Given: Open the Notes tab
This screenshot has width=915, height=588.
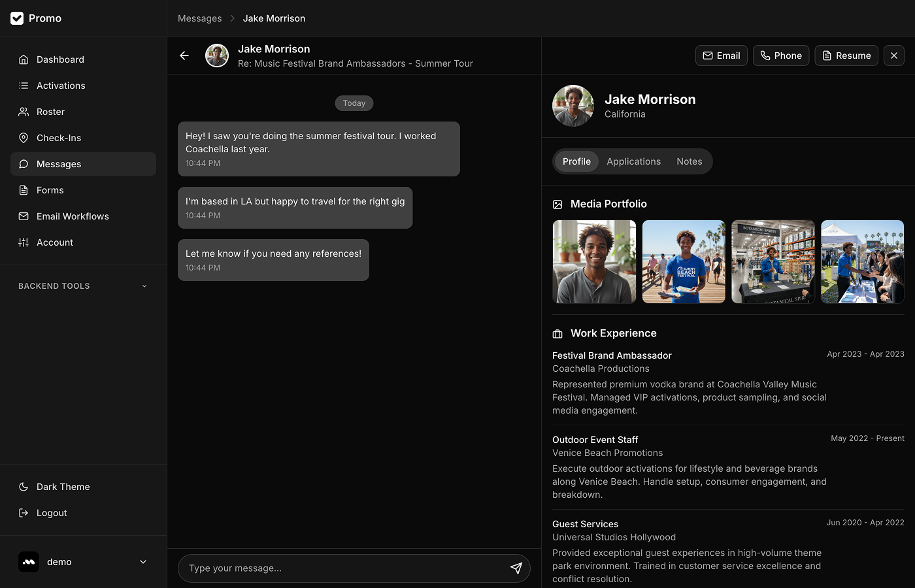Looking at the screenshot, I should tap(690, 161).
